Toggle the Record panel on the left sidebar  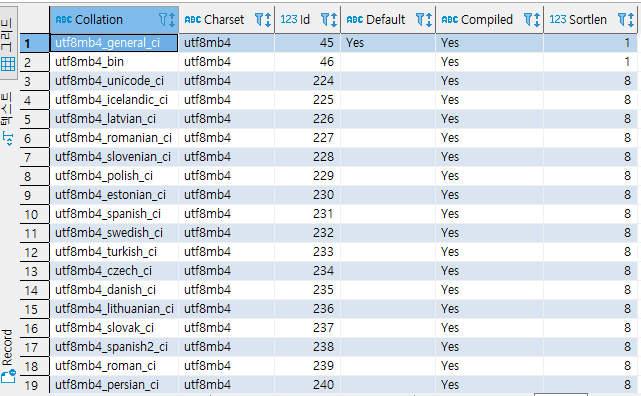(x=8, y=356)
